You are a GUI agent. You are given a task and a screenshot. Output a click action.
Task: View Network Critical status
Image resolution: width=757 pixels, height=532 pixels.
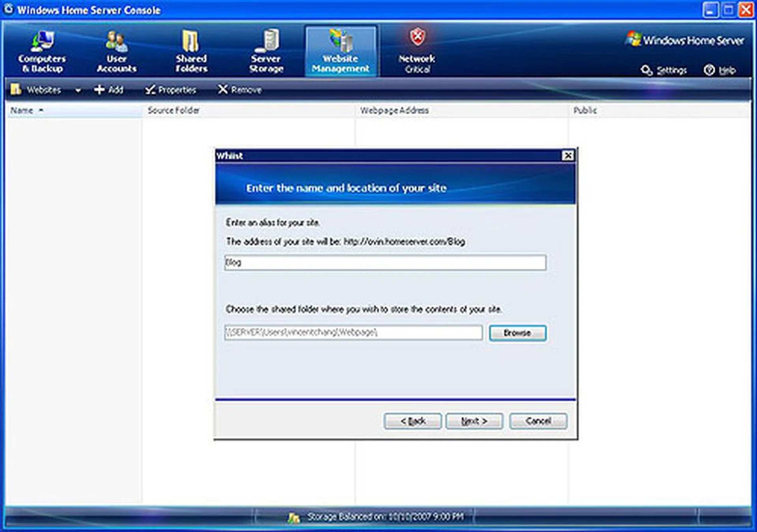[417, 51]
